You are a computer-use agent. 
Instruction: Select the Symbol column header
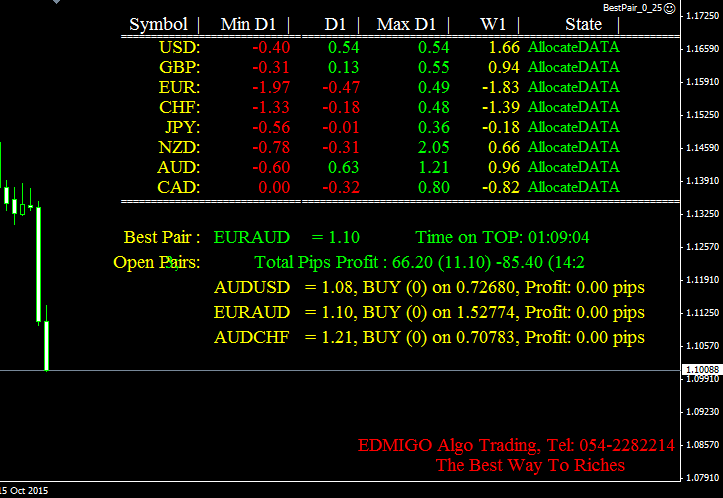click(x=158, y=24)
